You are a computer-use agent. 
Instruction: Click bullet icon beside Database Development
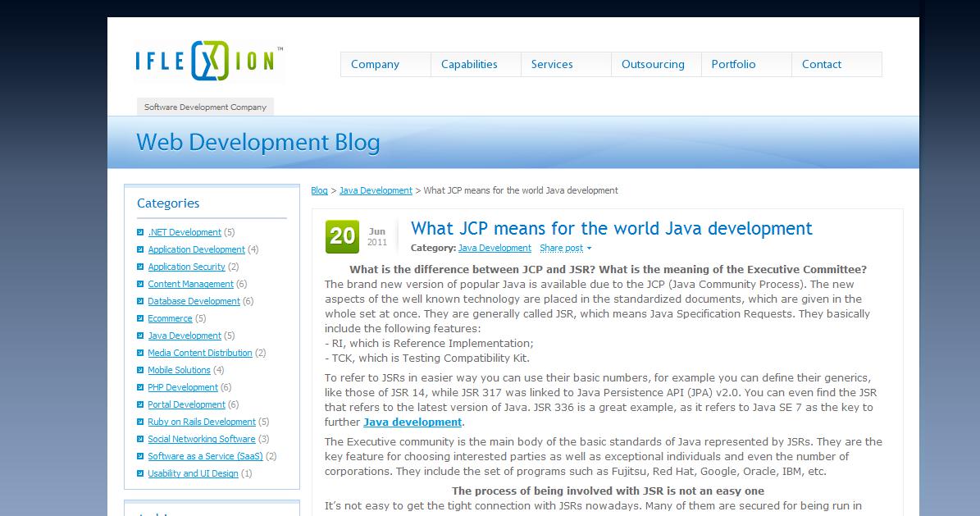[x=140, y=301]
